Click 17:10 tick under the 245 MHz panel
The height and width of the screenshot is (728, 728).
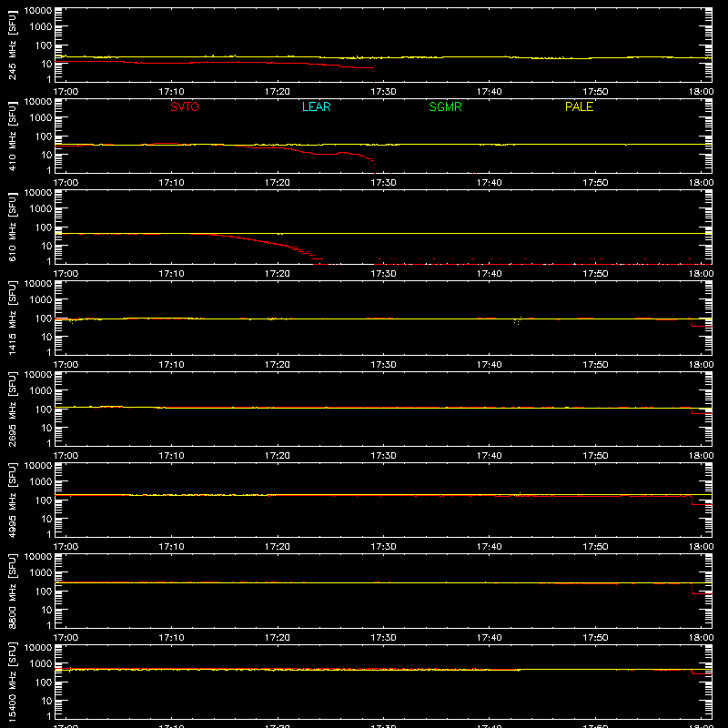(x=171, y=92)
